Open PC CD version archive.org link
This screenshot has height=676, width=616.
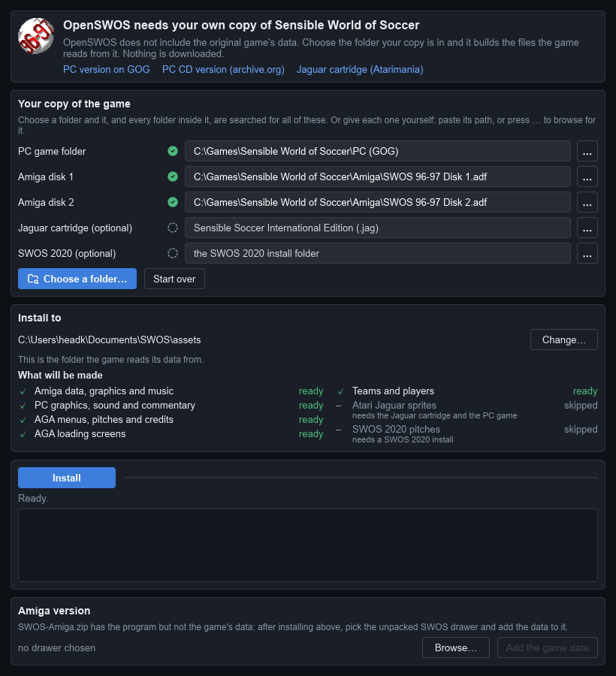(x=223, y=69)
